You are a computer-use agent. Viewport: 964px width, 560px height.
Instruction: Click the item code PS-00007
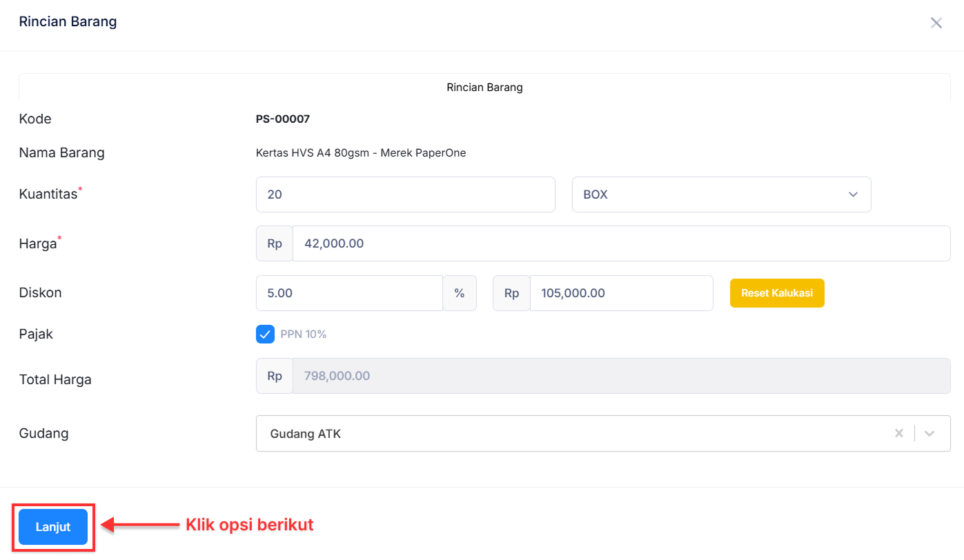point(283,119)
